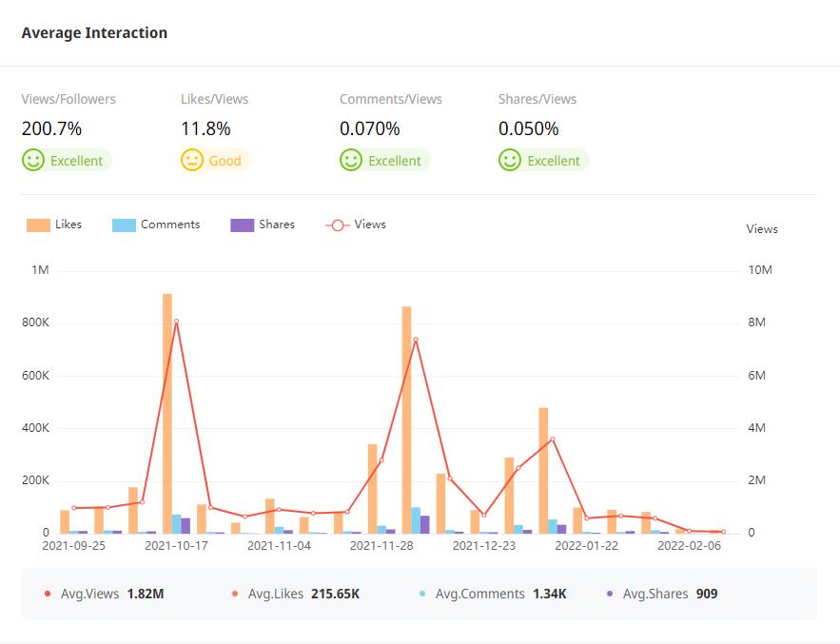Click the Views line peak near 2021-11-28
Image resolution: width=840 pixels, height=644 pixels.
pos(416,340)
